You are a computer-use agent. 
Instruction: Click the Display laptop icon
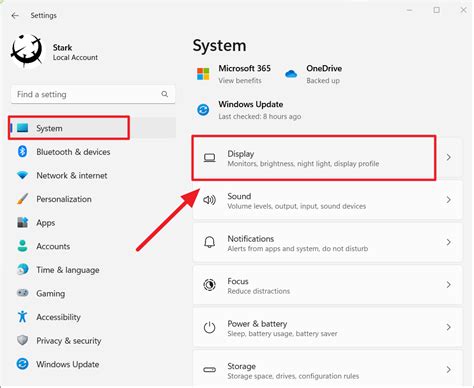pyautogui.click(x=209, y=157)
